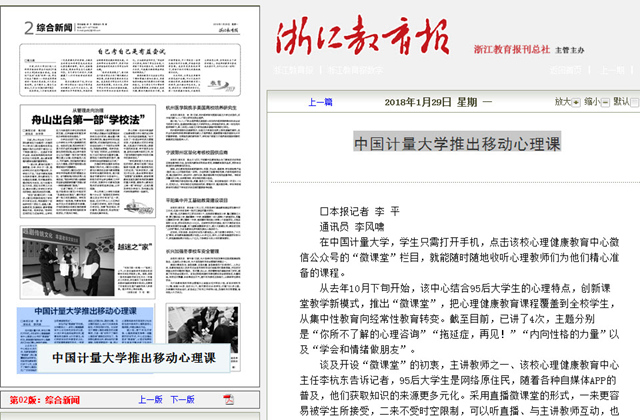The width and height of the screenshot is (640, 420).
Task: Go to 下一版 next page
Action: pyautogui.click(x=182, y=400)
